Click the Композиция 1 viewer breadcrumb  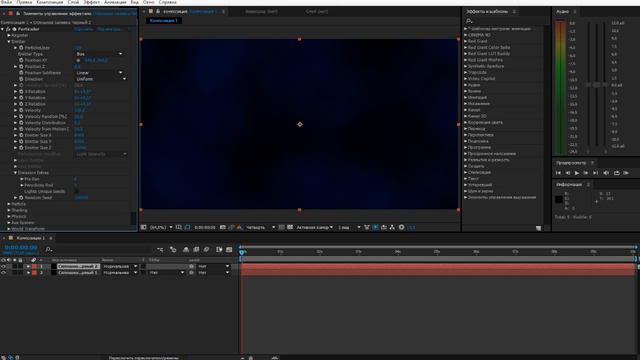point(164,20)
